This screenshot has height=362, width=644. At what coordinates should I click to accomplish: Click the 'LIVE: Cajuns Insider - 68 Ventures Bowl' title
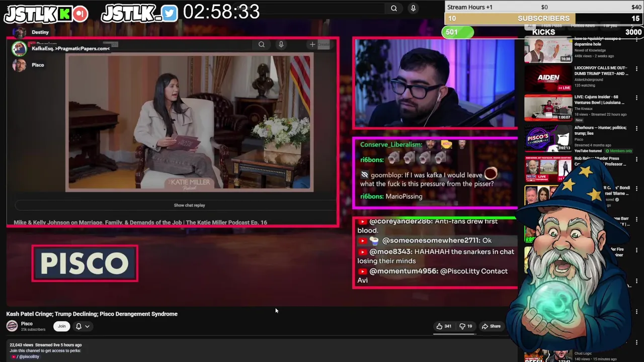click(599, 100)
